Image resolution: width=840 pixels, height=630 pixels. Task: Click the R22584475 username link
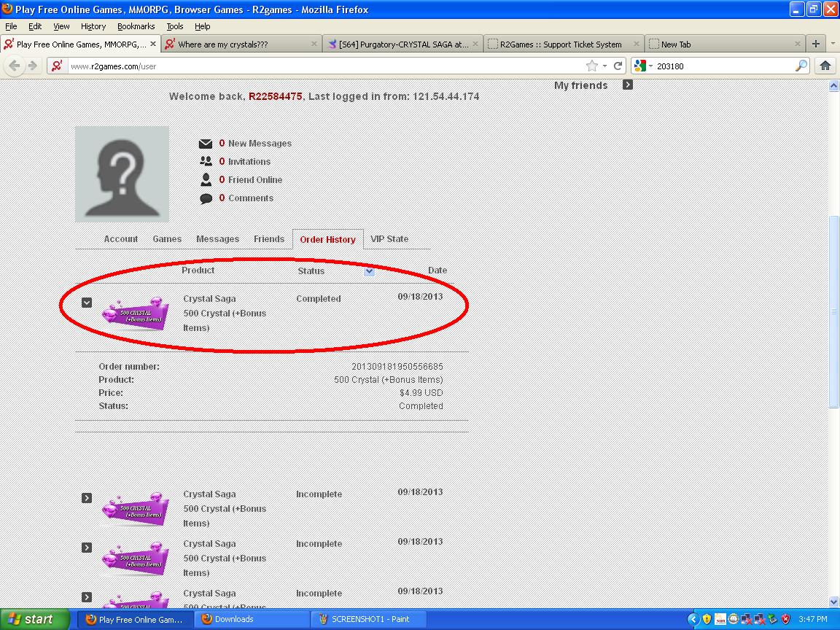(276, 96)
